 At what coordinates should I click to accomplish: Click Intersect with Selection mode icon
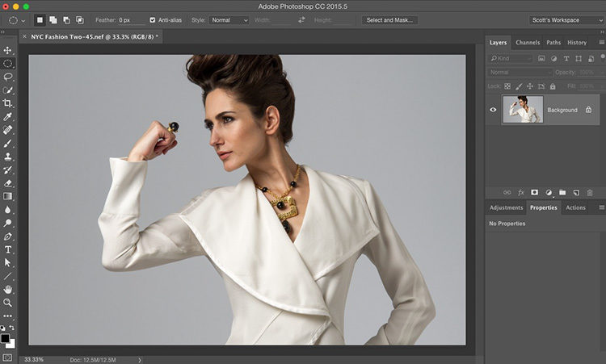click(80, 20)
